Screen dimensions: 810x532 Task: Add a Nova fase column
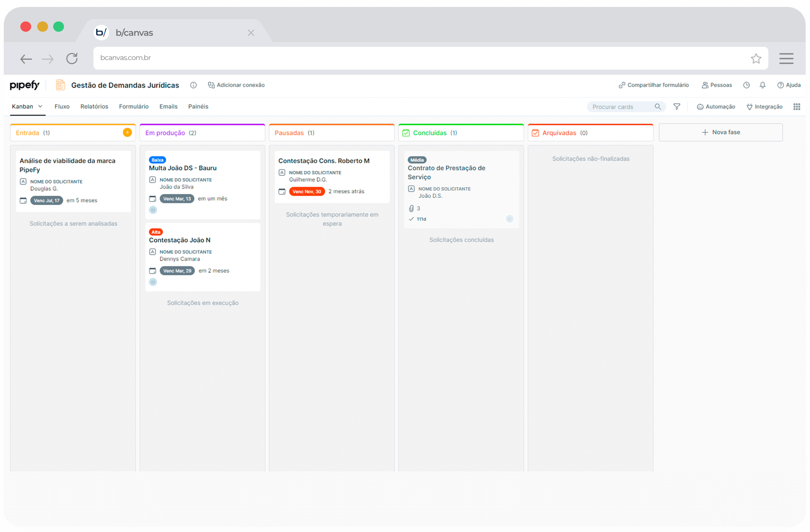pyautogui.click(x=721, y=132)
